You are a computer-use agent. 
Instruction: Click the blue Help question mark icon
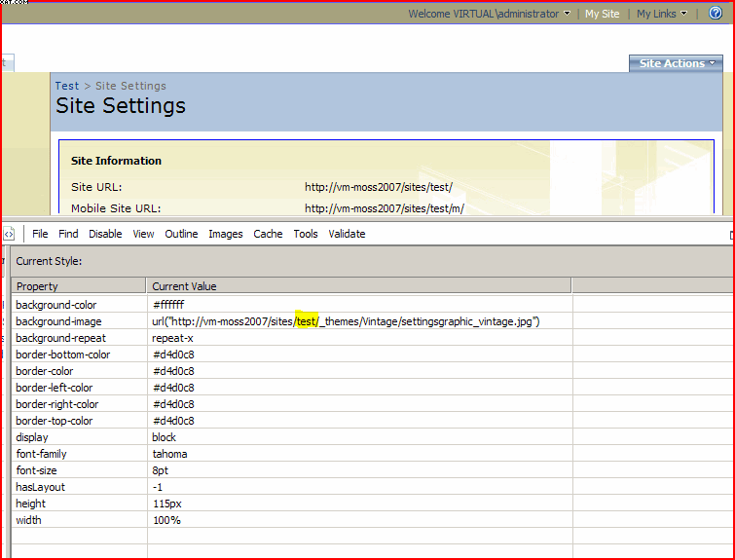point(716,14)
